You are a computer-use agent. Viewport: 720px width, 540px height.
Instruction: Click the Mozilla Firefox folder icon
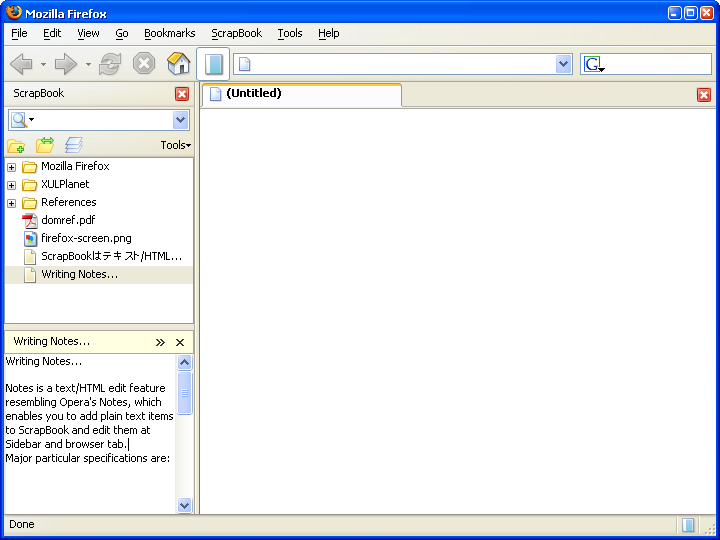click(29, 167)
